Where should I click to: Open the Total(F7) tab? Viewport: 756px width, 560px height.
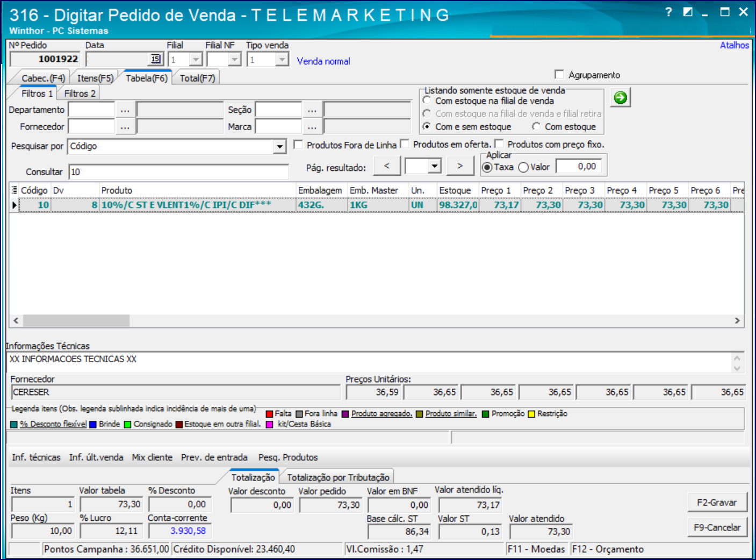point(197,78)
